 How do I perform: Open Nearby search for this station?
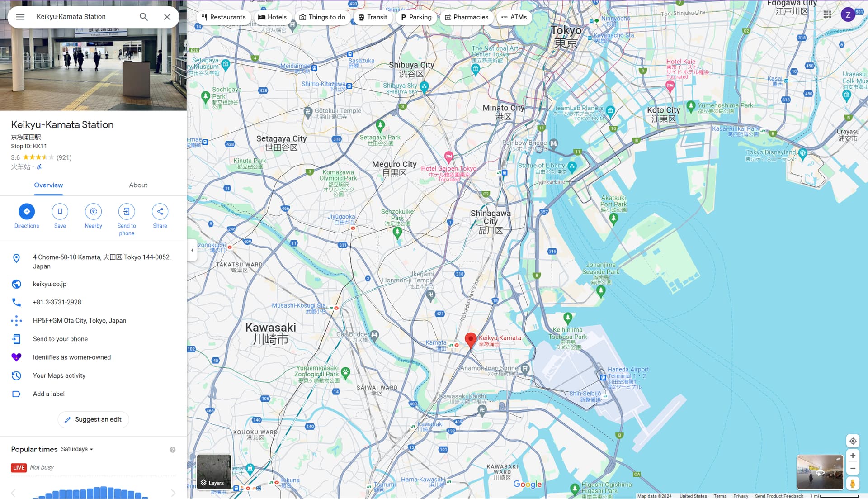tap(93, 211)
